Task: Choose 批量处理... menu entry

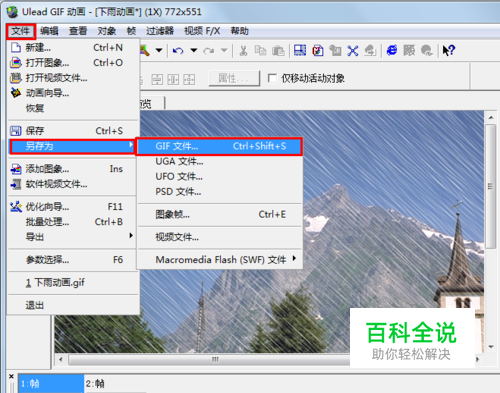Action: pyautogui.click(x=73, y=222)
